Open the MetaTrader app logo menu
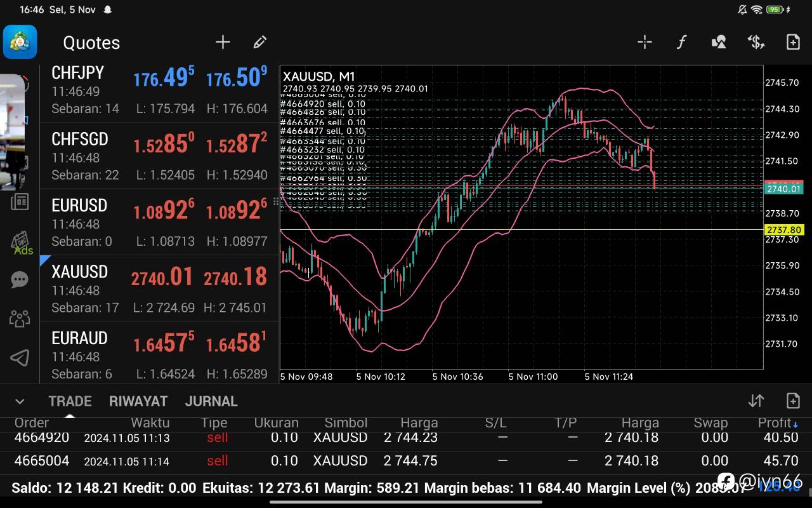 coord(20,42)
